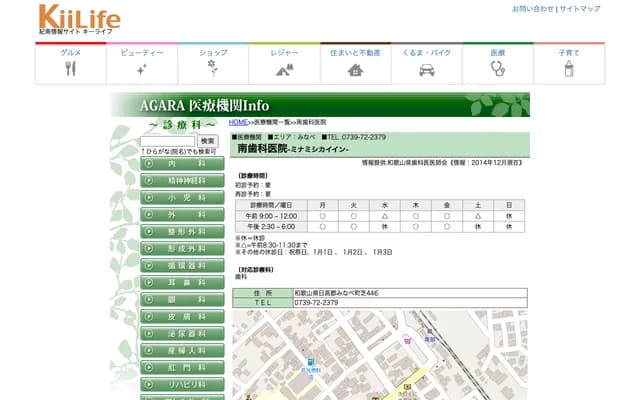Open the くるま・バイク car icon
640x400 pixels.
[427, 69]
